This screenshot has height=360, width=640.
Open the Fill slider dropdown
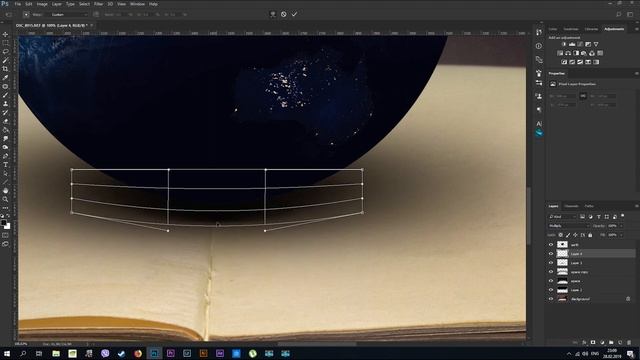click(x=622, y=235)
